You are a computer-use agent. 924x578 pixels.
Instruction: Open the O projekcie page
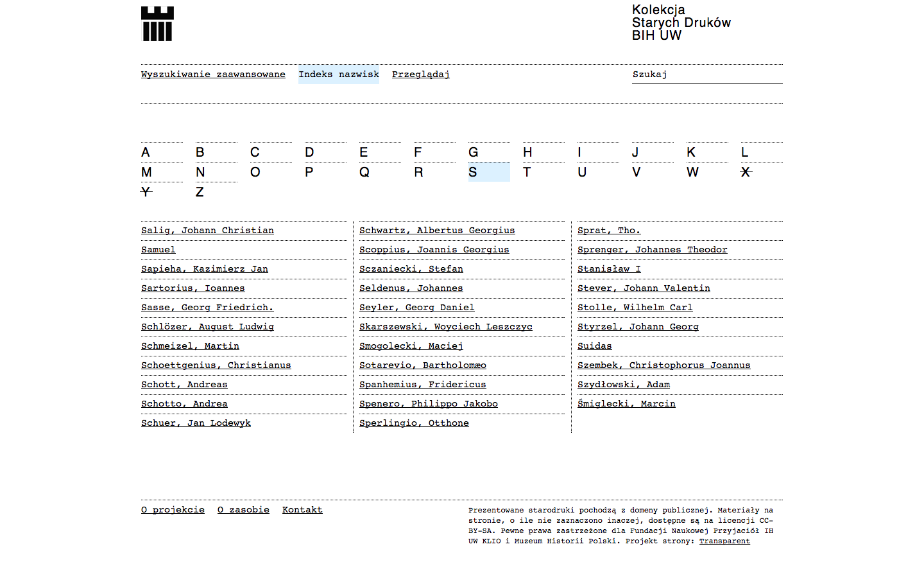pyautogui.click(x=173, y=509)
